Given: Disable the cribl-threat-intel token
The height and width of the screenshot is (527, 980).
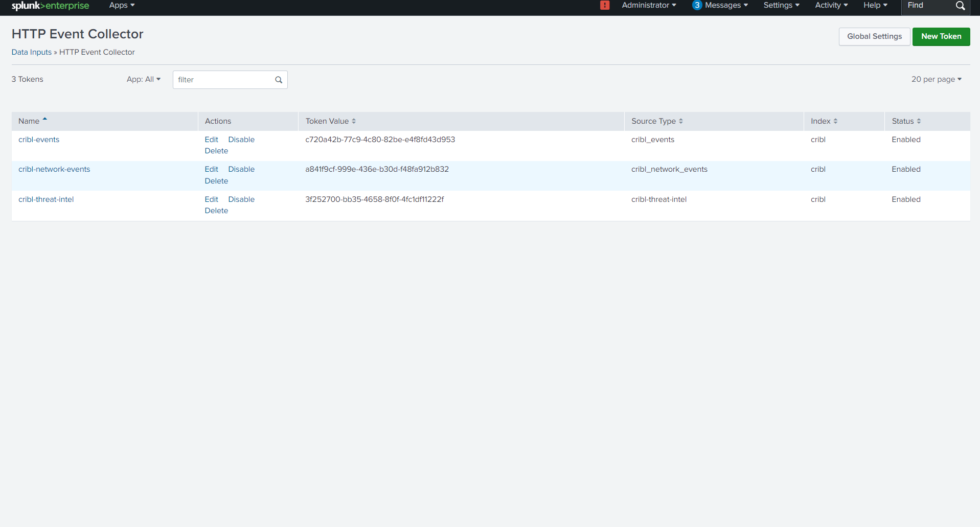Looking at the screenshot, I should click(241, 199).
